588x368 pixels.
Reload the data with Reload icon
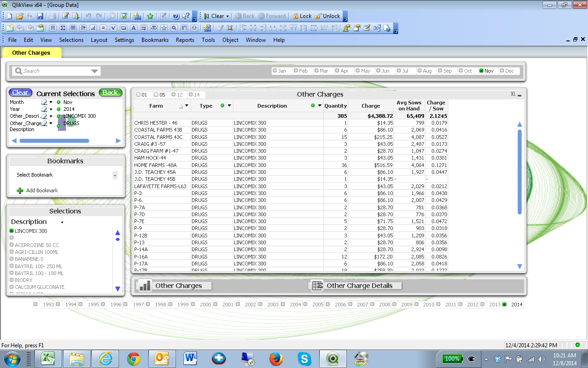[76, 16]
